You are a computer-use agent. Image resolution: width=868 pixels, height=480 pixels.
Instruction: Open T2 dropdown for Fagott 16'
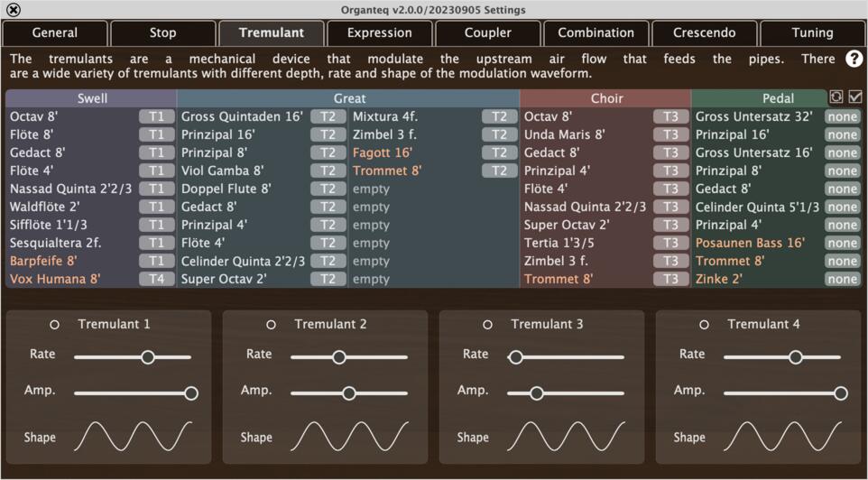[x=500, y=152]
